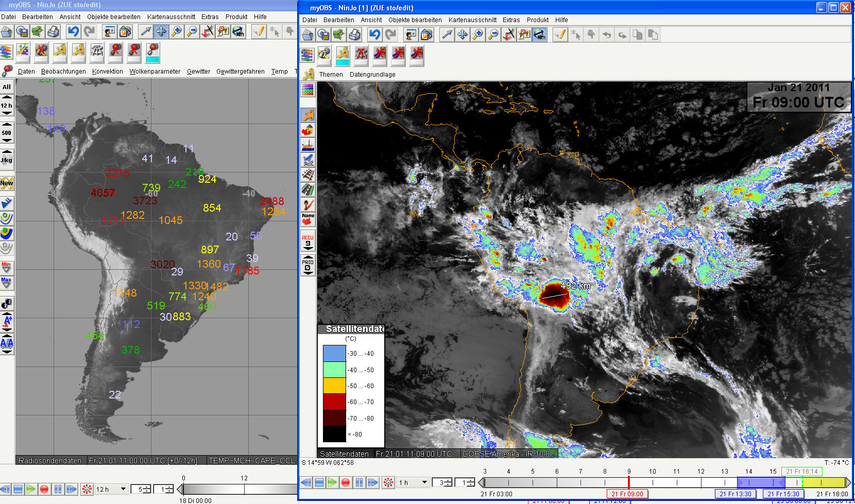Click the Themen button
Viewport: 855px width, 504px height.
tap(331, 75)
